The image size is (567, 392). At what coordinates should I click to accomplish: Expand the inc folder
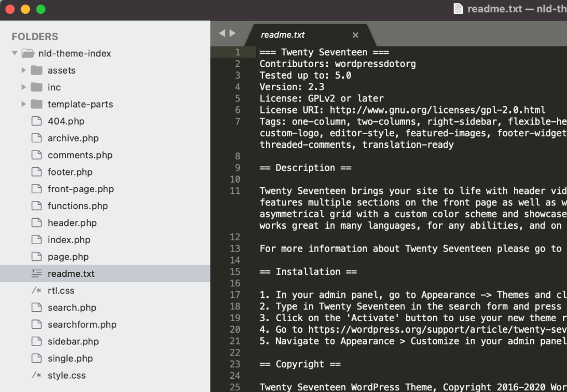[23, 87]
